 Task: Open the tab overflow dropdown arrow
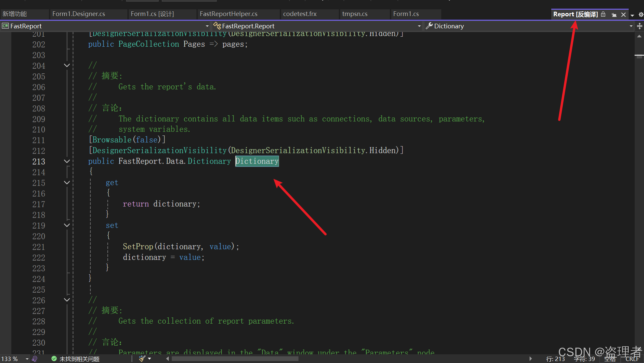pyautogui.click(x=632, y=15)
